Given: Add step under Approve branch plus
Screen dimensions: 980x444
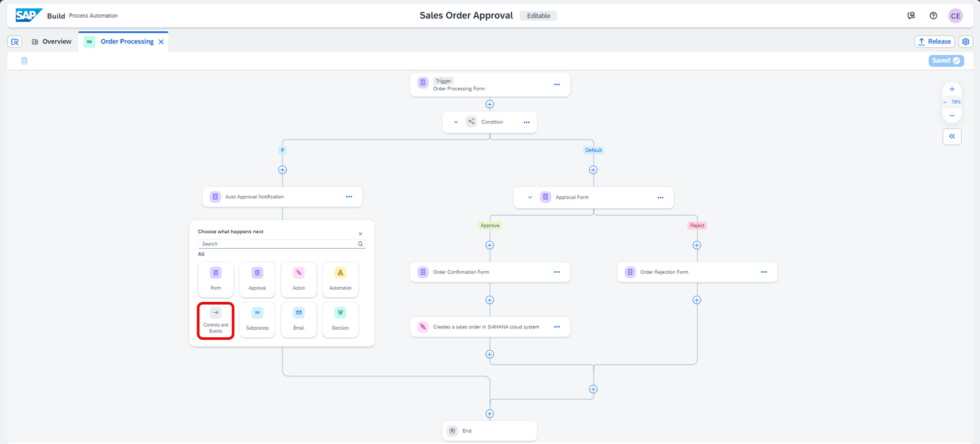Looking at the screenshot, I should (x=489, y=245).
